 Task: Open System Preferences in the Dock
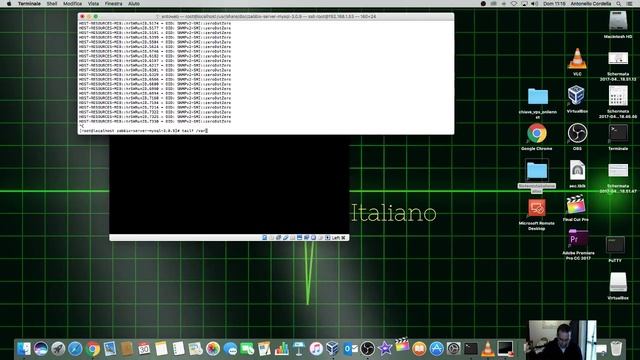pyautogui.click(x=453, y=349)
